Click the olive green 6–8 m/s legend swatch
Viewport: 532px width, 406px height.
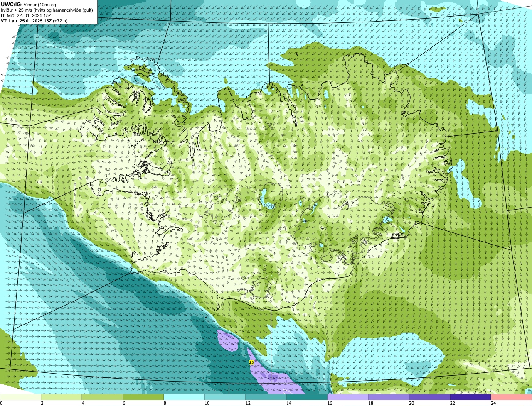tap(143, 397)
